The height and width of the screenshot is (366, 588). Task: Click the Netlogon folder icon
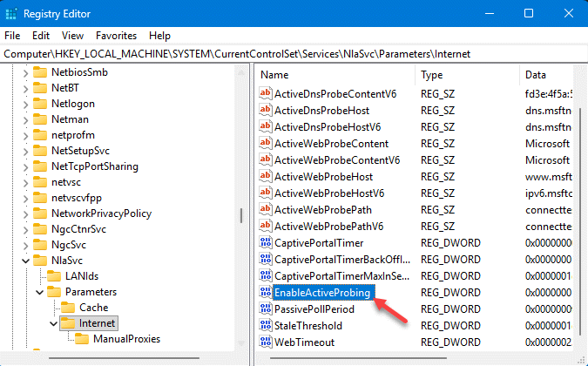40,104
